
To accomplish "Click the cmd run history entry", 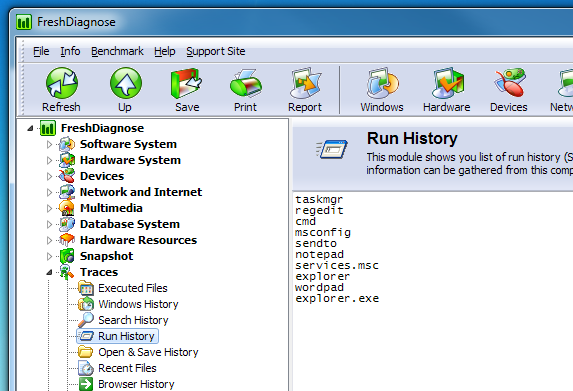I will 306,221.
